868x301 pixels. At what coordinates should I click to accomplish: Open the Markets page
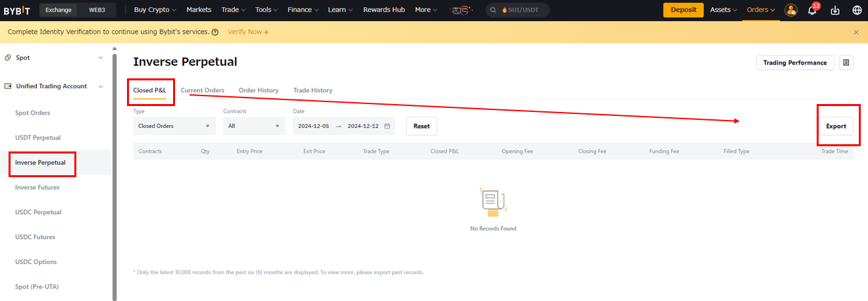coord(199,10)
